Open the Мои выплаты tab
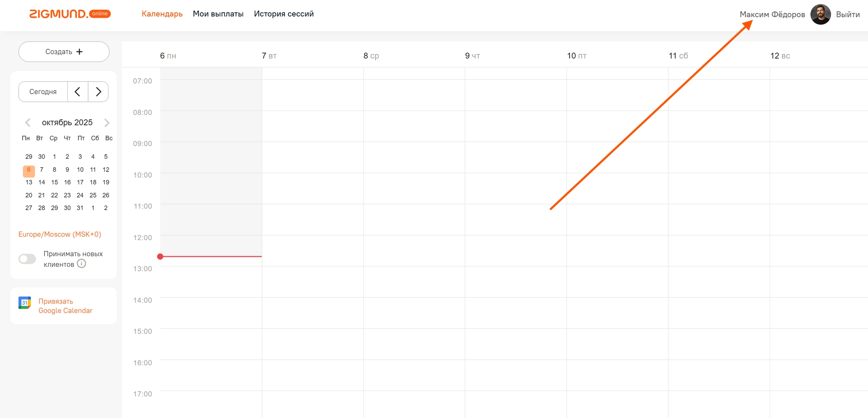868x418 pixels. pyautogui.click(x=218, y=14)
